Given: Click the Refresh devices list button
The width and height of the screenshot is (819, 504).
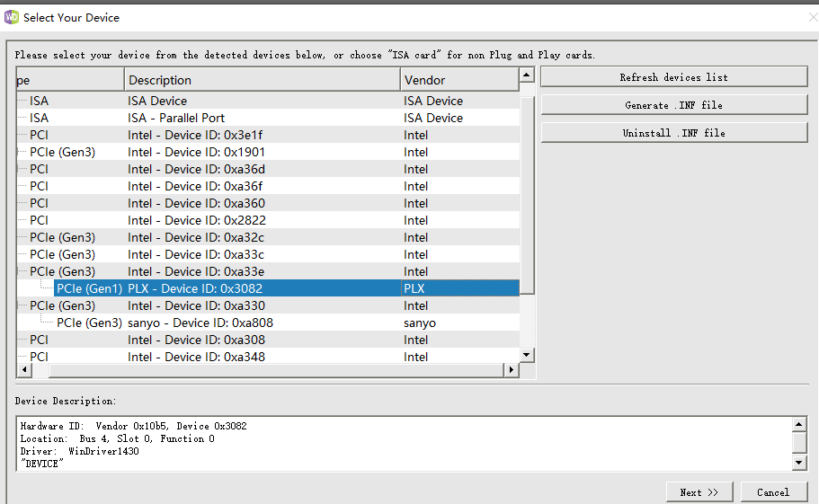Looking at the screenshot, I should pos(673,77).
